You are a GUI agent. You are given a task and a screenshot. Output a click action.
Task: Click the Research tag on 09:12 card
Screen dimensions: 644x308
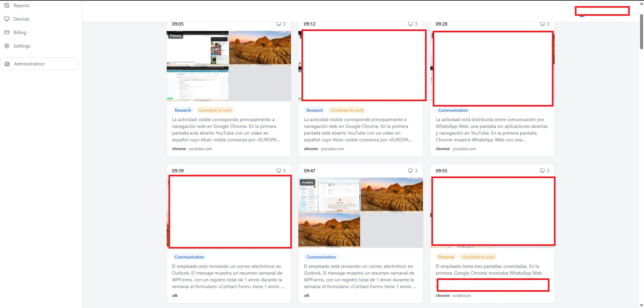pos(315,110)
